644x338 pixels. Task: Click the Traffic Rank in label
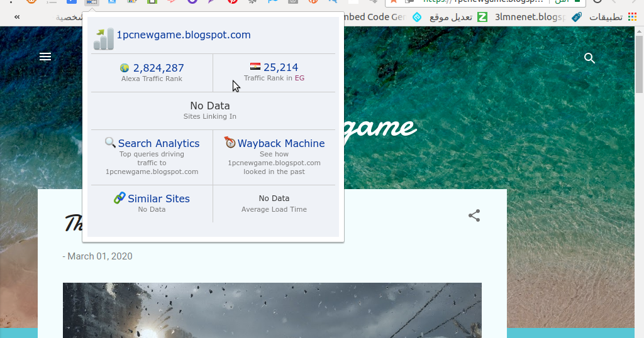coord(268,78)
